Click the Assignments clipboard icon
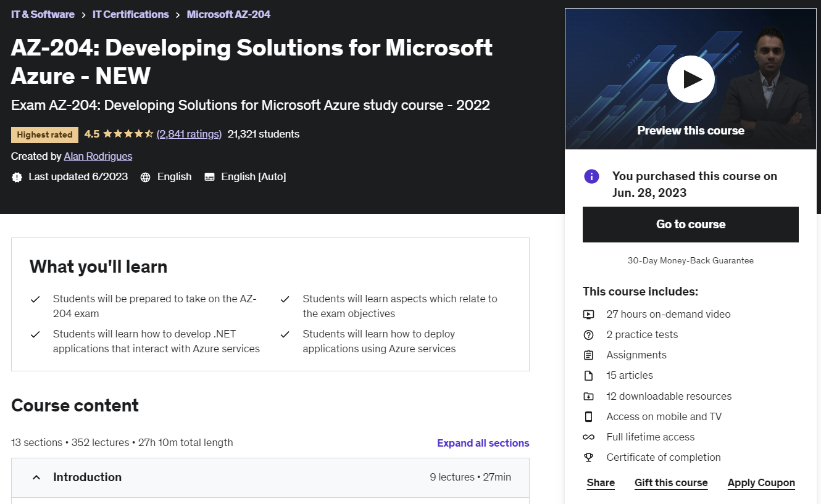 [588, 355]
